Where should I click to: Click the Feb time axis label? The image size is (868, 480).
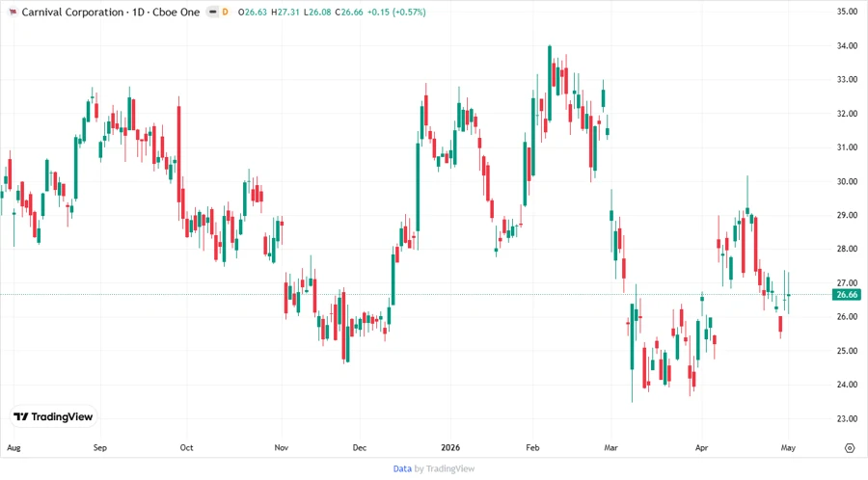(532, 448)
